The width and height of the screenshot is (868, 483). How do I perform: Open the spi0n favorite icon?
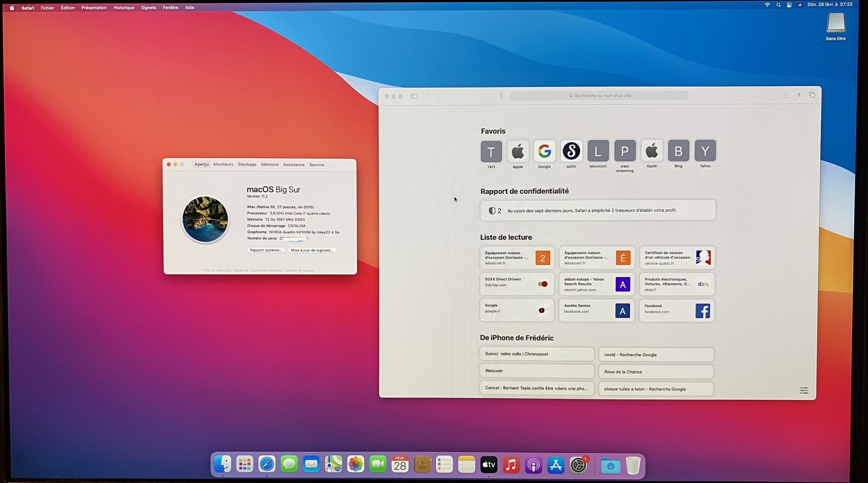571,151
